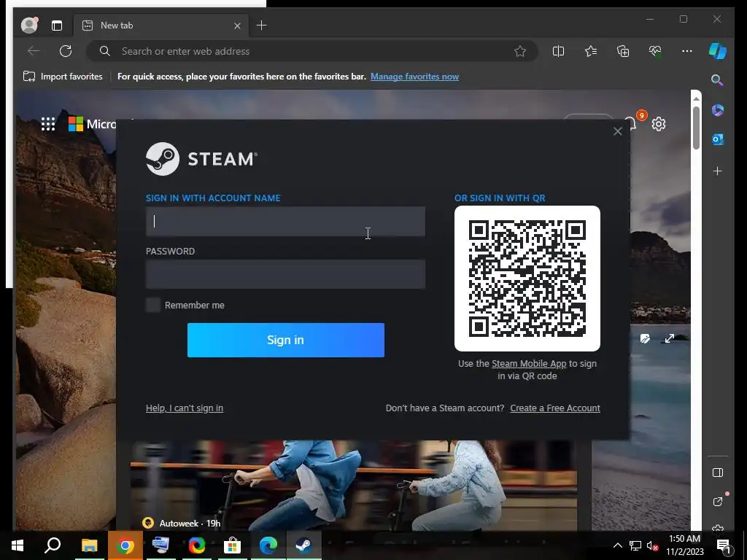
Task: Click the address bar search field
Action: 312,51
